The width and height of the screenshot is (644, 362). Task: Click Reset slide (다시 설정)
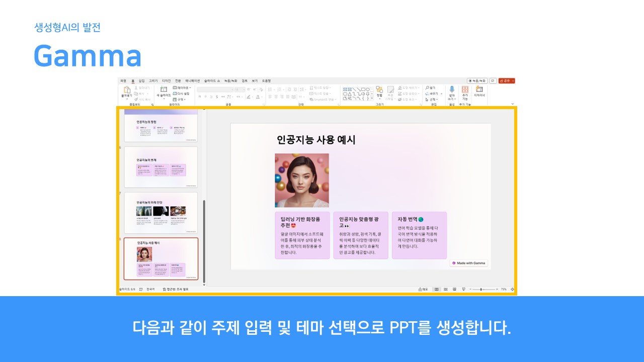181,94
